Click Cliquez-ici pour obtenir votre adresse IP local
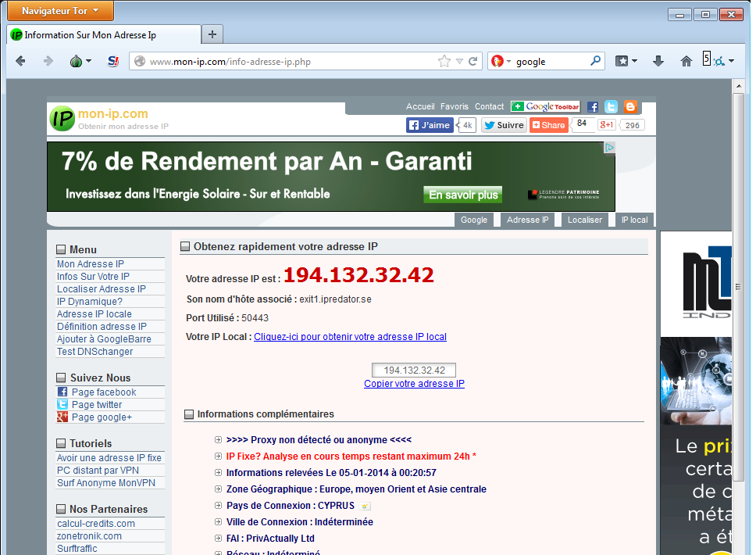The height and width of the screenshot is (555, 756). pyautogui.click(x=350, y=337)
